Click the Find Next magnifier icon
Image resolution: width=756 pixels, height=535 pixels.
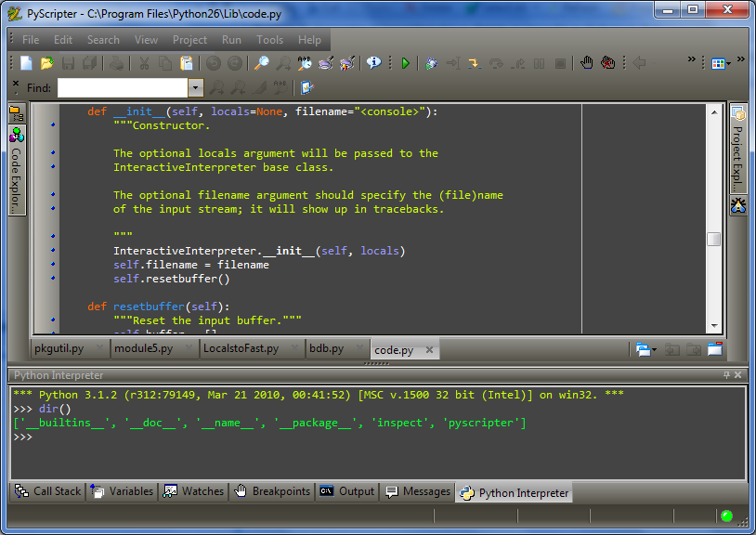click(x=283, y=63)
